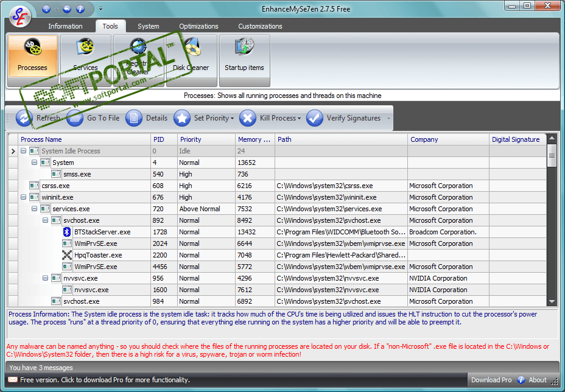Select the nvvsvc.exe row with PID 1600
The width and height of the screenshot is (565, 392).
point(277,290)
